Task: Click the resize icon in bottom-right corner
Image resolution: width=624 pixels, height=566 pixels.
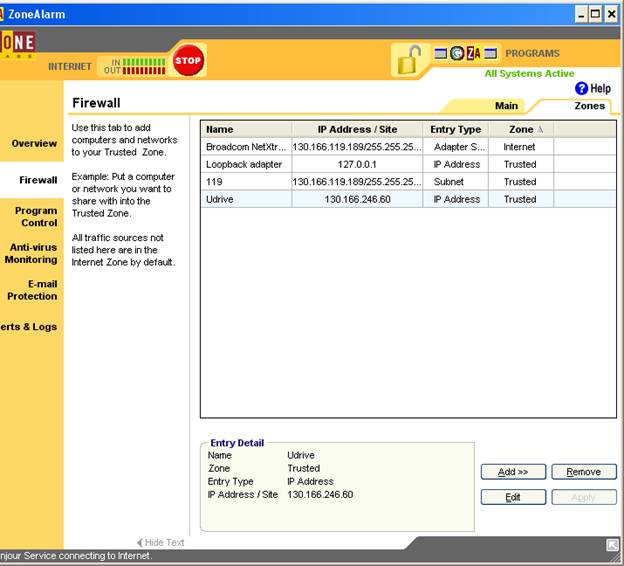Action: 612,545
